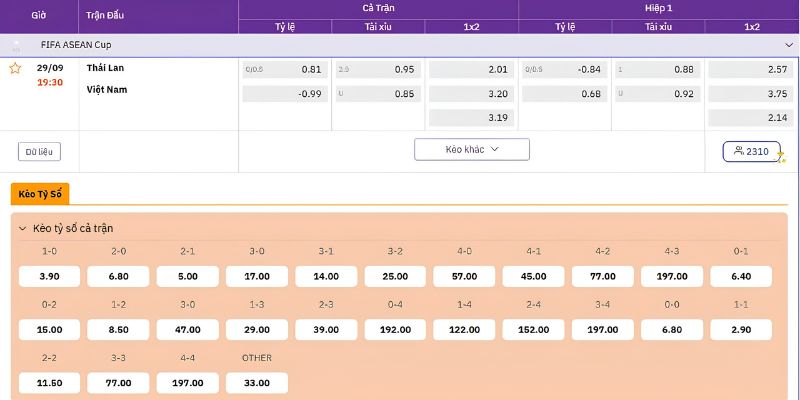800x400 pixels.
Task: Collapse the FIFA ASEAN Cup league chevron
Action: tap(789, 45)
